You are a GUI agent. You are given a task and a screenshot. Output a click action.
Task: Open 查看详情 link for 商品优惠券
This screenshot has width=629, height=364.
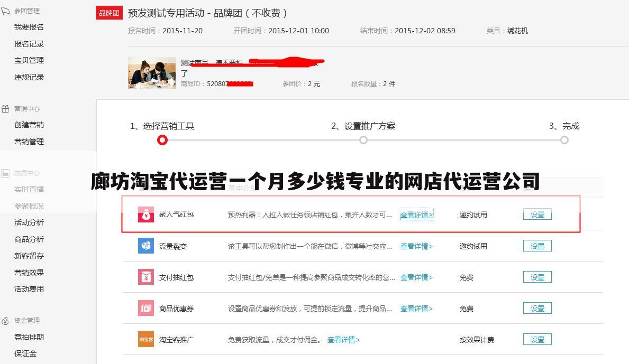pos(416,308)
